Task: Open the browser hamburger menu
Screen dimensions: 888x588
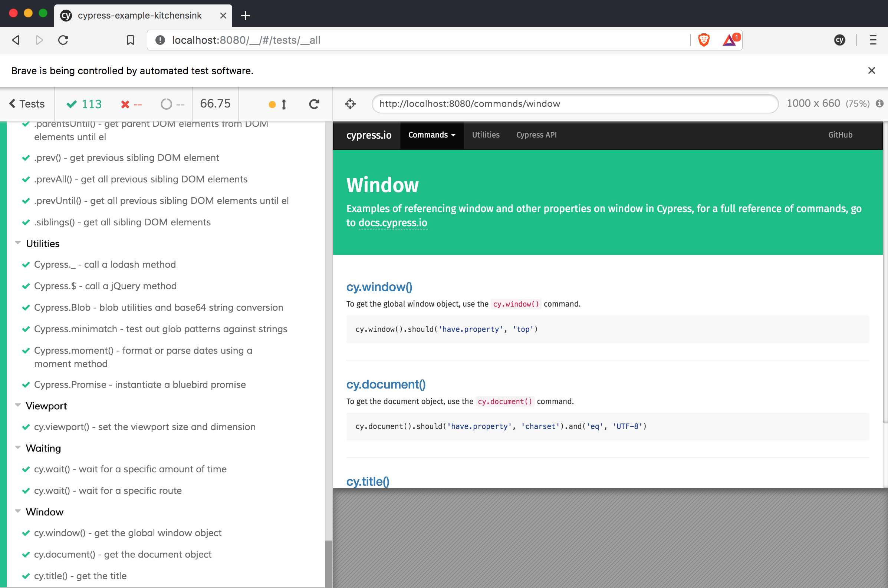Action: click(873, 40)
